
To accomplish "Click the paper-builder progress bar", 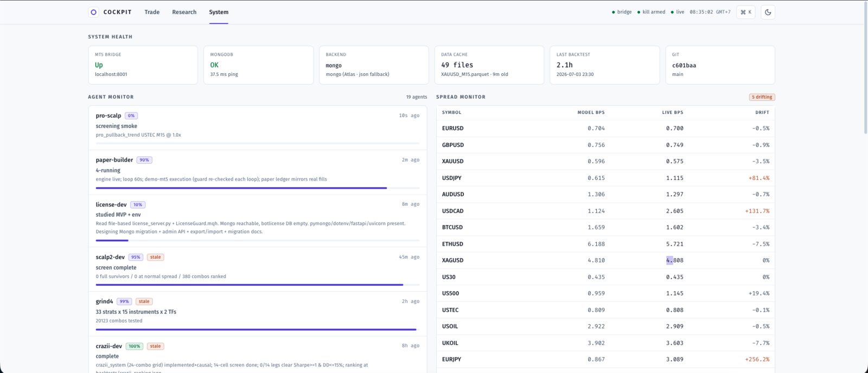I will (258, 188).
